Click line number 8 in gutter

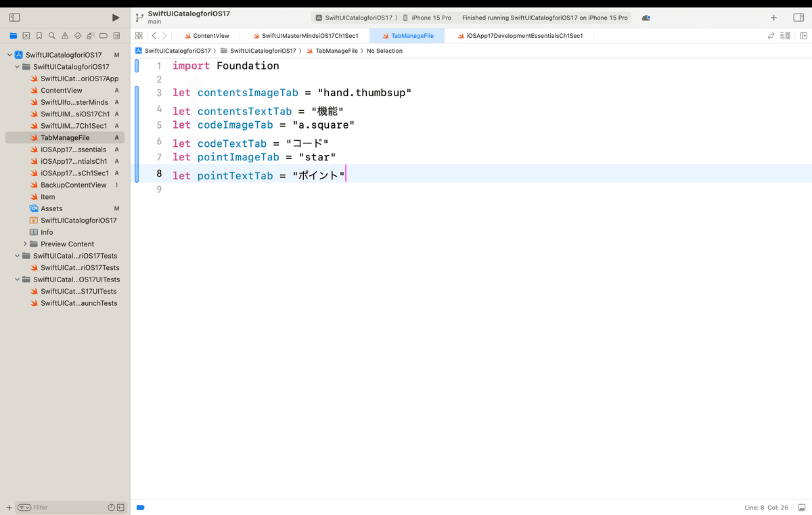click(159, 174)
